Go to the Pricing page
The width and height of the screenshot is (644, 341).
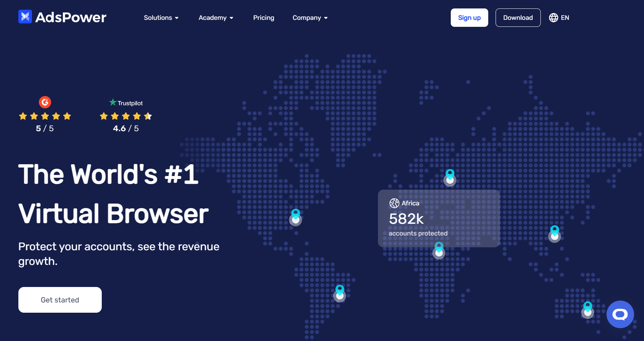(263, 18)
